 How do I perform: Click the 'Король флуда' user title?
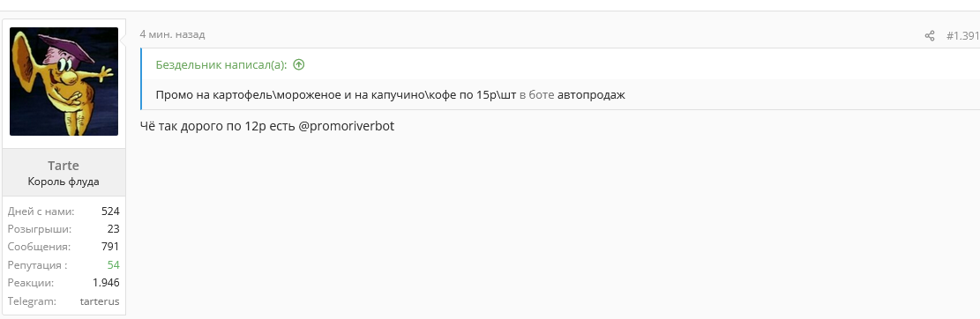pyautogui.click(x=64, y=182)
